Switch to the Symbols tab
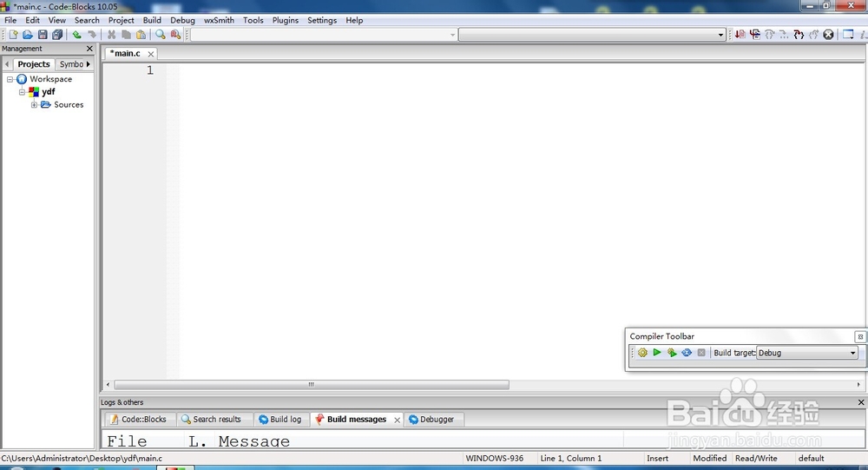This screenshot has width=868, height=470. click(x=71, y=64)
